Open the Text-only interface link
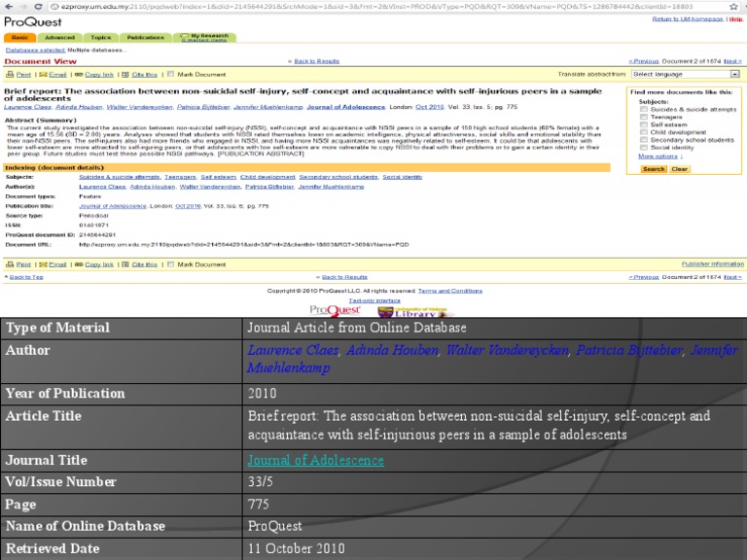The image size is (747, 560). click(x=374, y=300)
